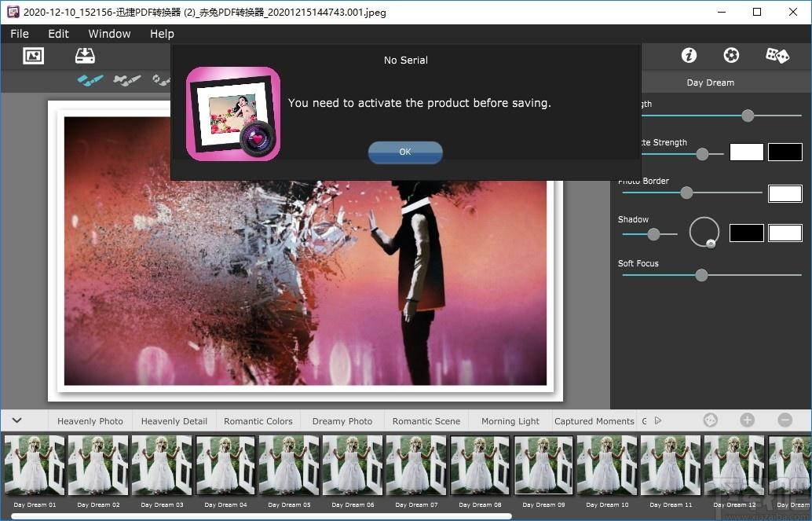Image resolution: width=812 pixels, height=521 pixels.
Task: Click the plus add preset icon
Action: [747, 420]
